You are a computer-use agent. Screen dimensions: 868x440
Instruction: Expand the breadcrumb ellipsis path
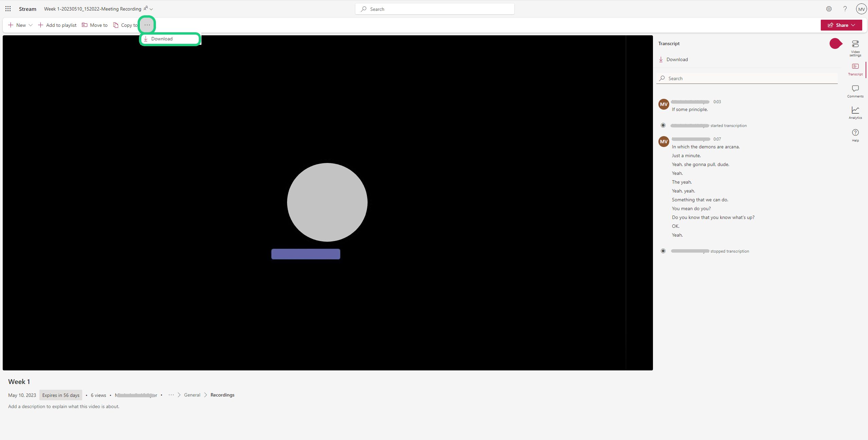tap(171, 395)
